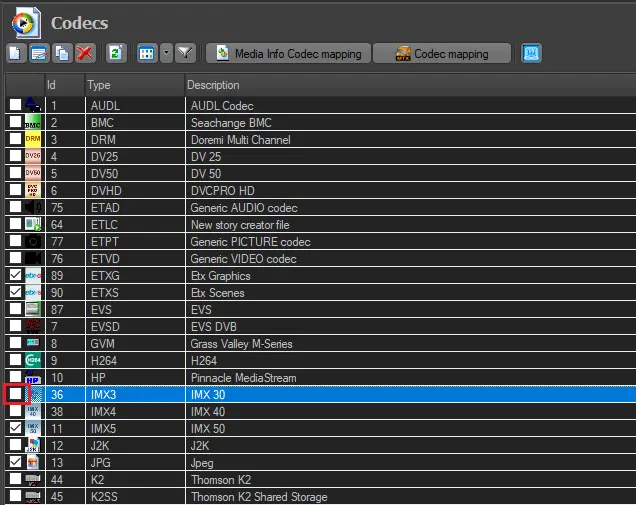Enable the AUDL Codec checkbox
Viewport: 636px width, 505px height.
pyautogui.click(x=15, y=104)
